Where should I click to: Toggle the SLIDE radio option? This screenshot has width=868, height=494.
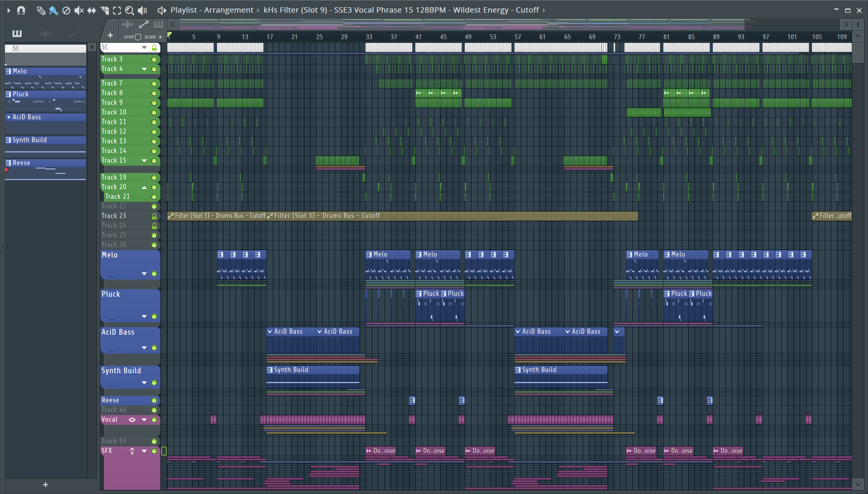coord(160,37)
